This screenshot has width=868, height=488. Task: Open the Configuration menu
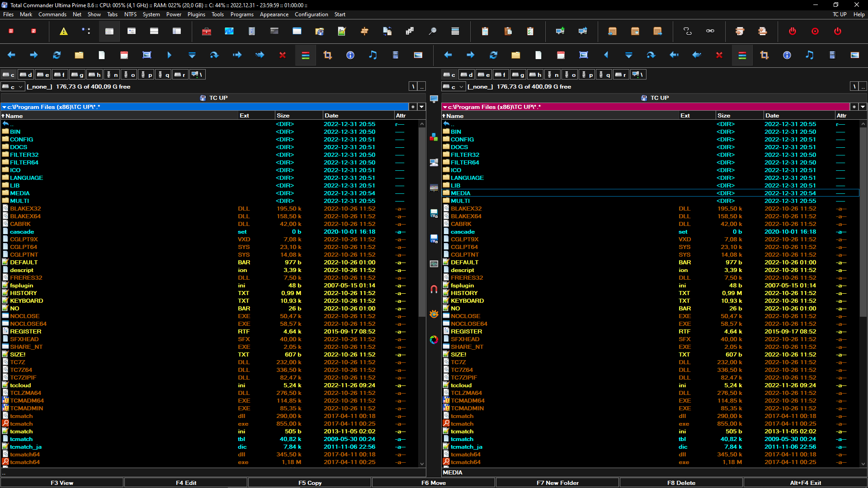coord(311,14)
